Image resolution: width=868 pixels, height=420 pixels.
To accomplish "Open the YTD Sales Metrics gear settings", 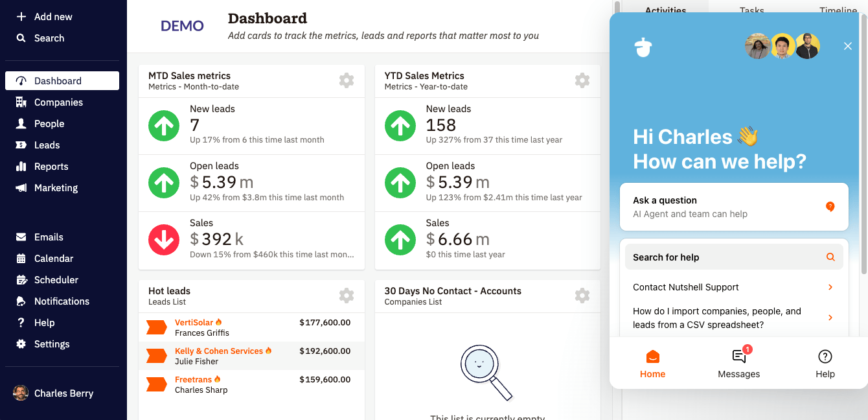I will click(582, 80).
